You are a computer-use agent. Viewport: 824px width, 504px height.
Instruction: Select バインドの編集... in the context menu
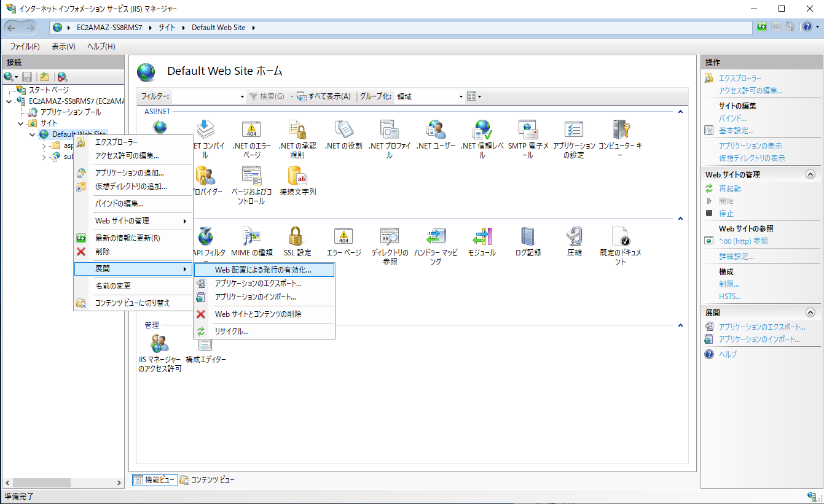[x=133, y=204]
